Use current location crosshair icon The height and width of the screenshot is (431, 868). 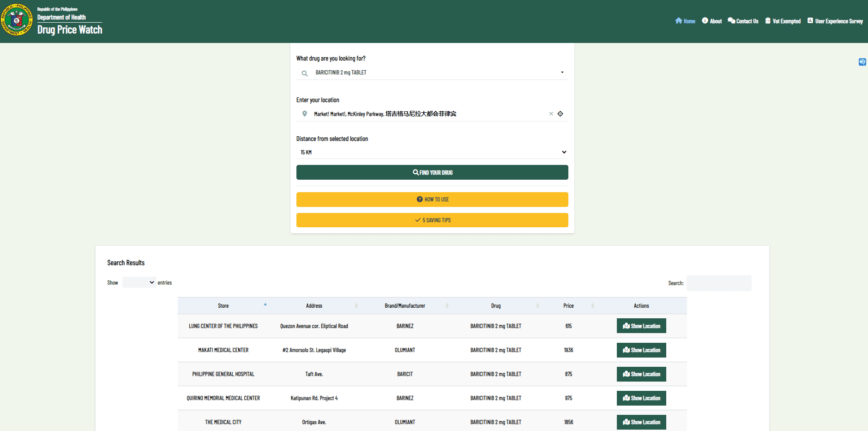click(560, 114)
